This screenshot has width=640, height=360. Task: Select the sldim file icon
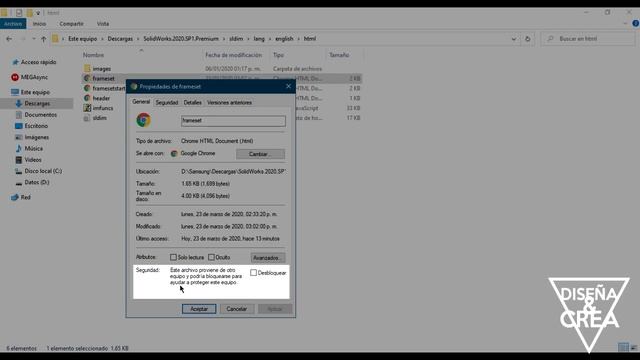(87, 118)
